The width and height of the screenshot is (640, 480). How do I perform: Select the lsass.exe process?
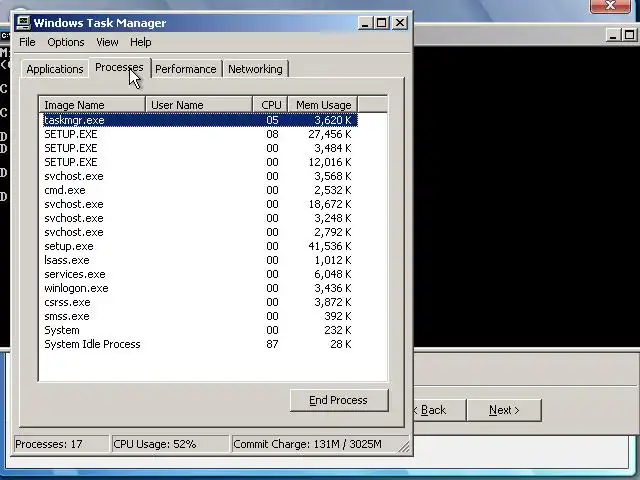(200, 260)
